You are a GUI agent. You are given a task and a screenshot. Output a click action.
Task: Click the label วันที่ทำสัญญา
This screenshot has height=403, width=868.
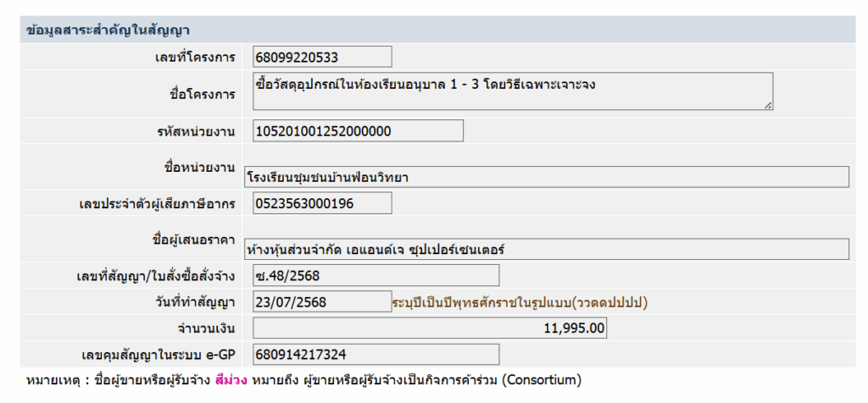[x=196, y=302]
